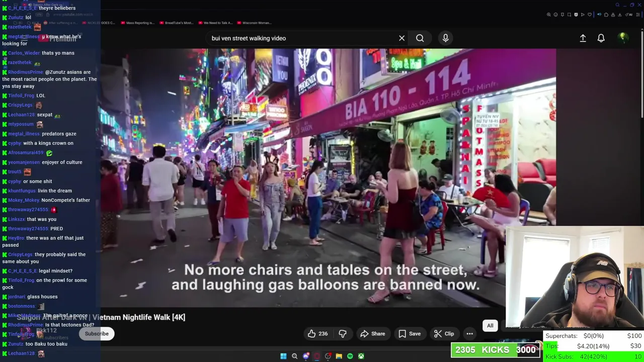Open the browser extensions cube icon

click(x=606, y=15)
